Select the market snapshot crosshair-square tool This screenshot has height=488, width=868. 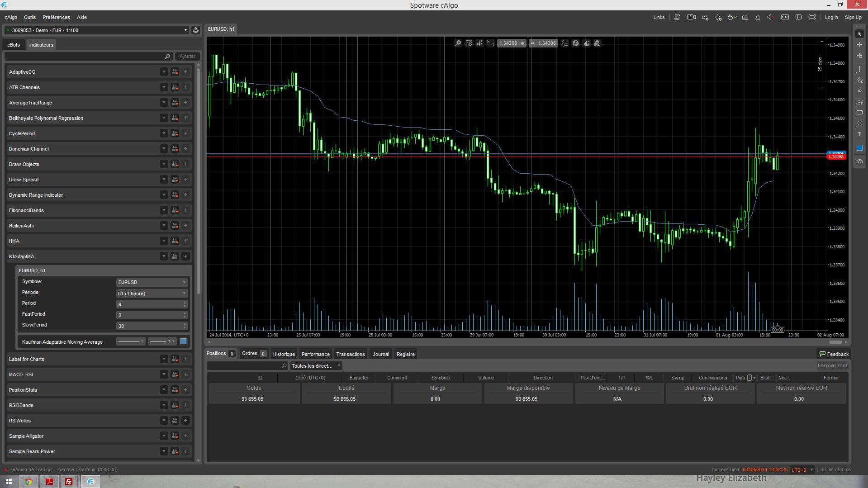pyautogui.click(x=859, y=56)
